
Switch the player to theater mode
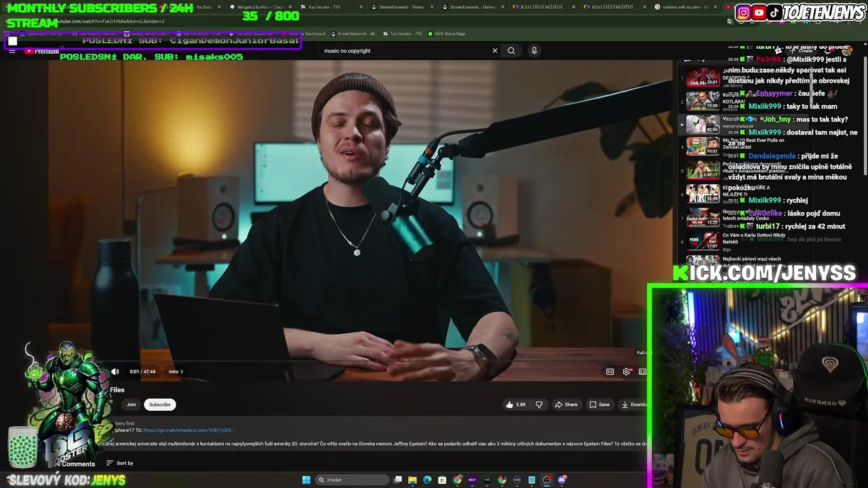[x=642, y=371]
